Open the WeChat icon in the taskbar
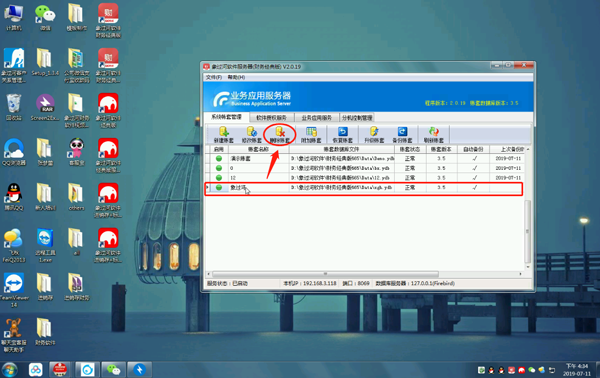The height and width of the screenshot is (378, 600). (113, 370)
